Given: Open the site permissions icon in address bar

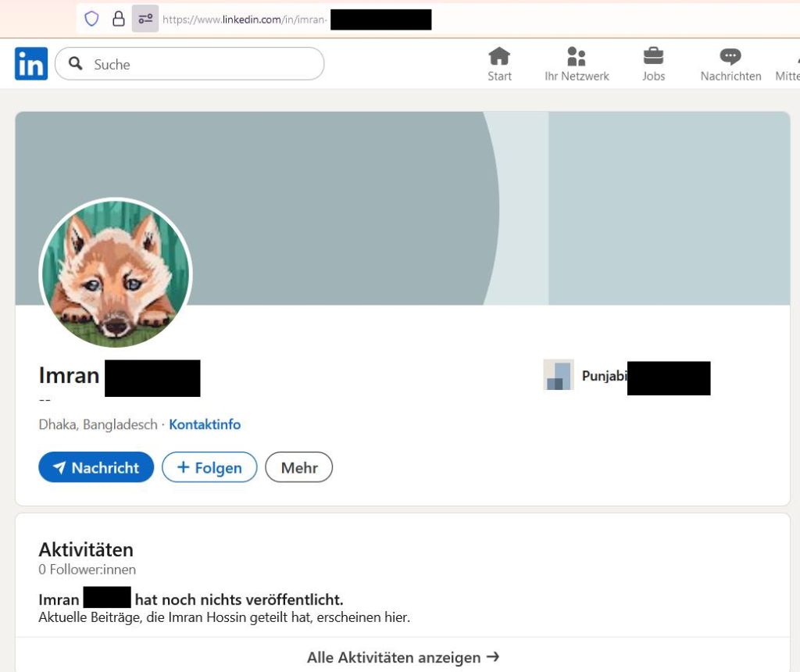Looking at the screenshot, I should tap(145, 19).
